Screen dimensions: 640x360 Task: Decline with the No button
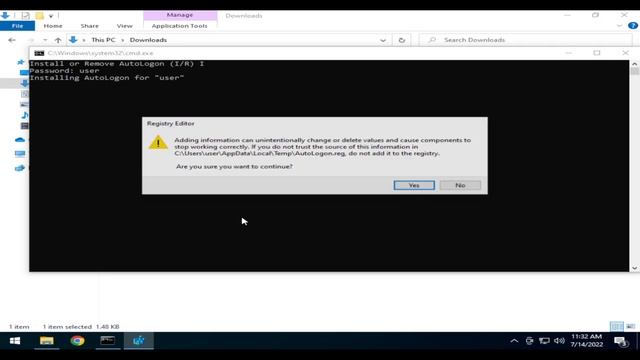tap(460, 185)
